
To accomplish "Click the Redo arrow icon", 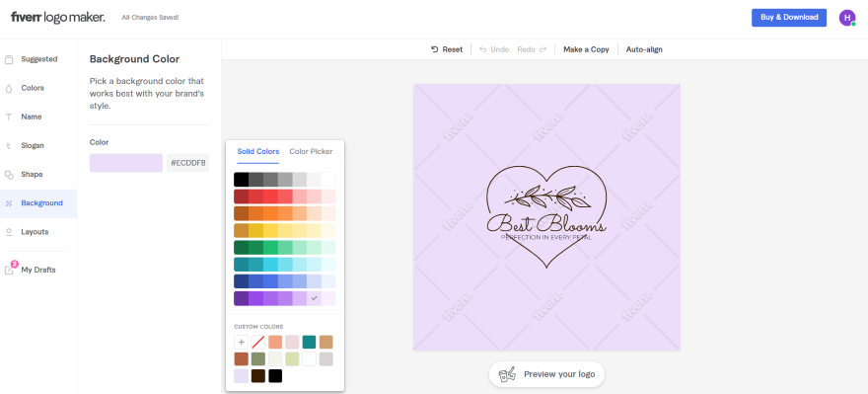I will coord(543,49).
